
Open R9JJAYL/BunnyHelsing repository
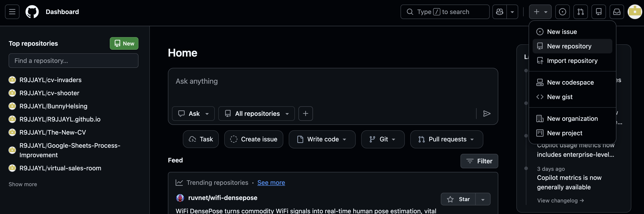point(53,106)
